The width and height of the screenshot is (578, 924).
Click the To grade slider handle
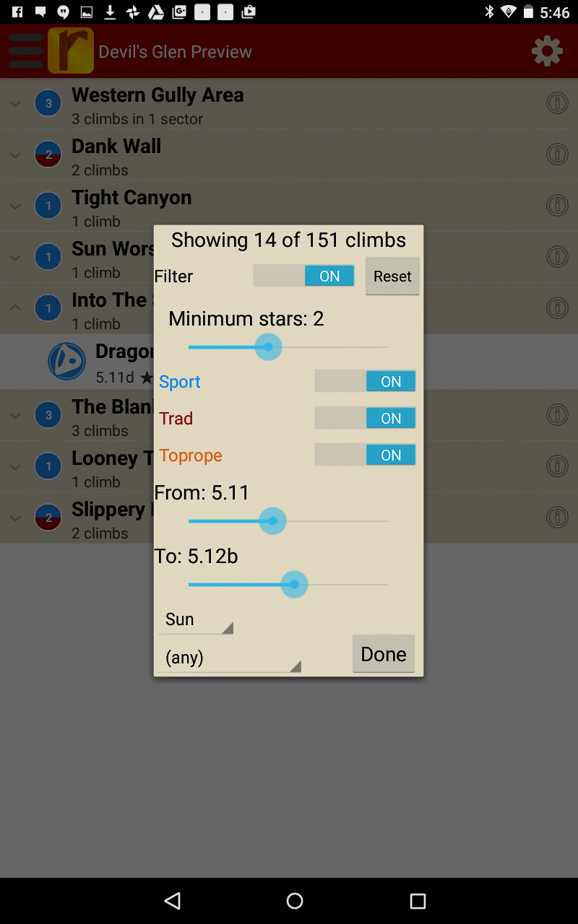click(294, 584)
